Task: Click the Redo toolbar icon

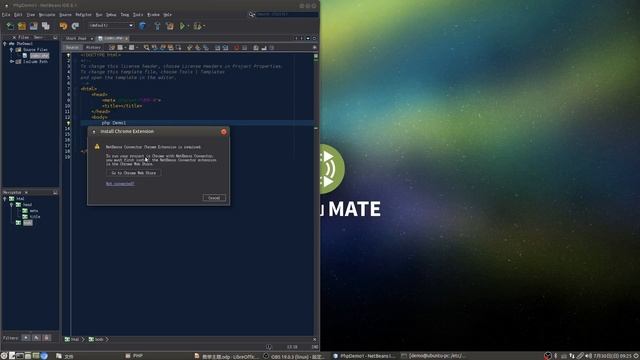Action: pyautogui.click(x=75, y=26)
